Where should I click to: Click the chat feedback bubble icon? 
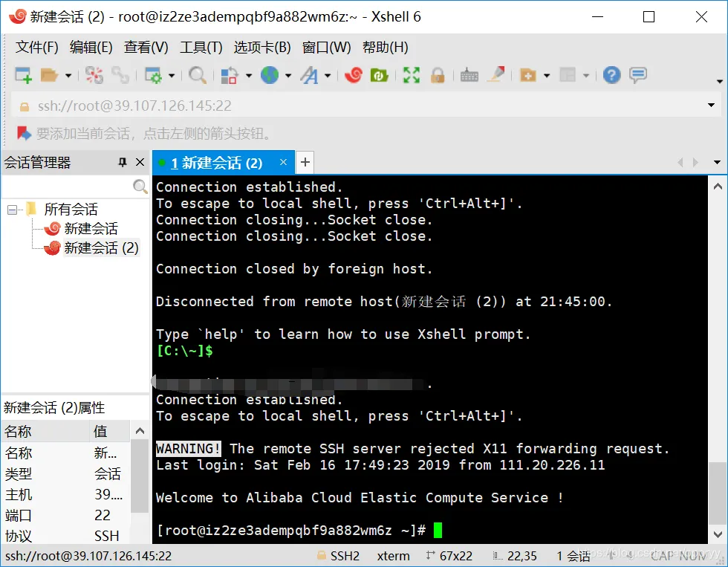638,75
